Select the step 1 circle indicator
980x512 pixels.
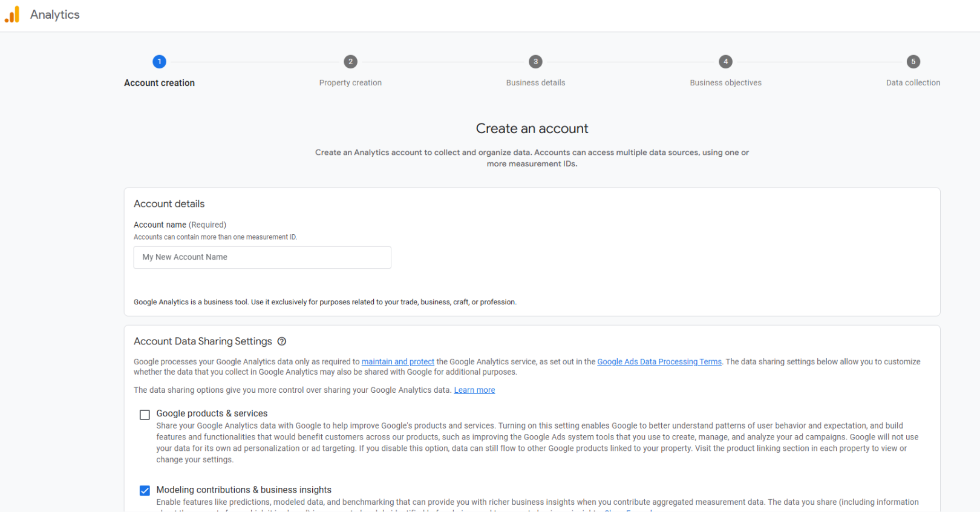click(159, 62)
